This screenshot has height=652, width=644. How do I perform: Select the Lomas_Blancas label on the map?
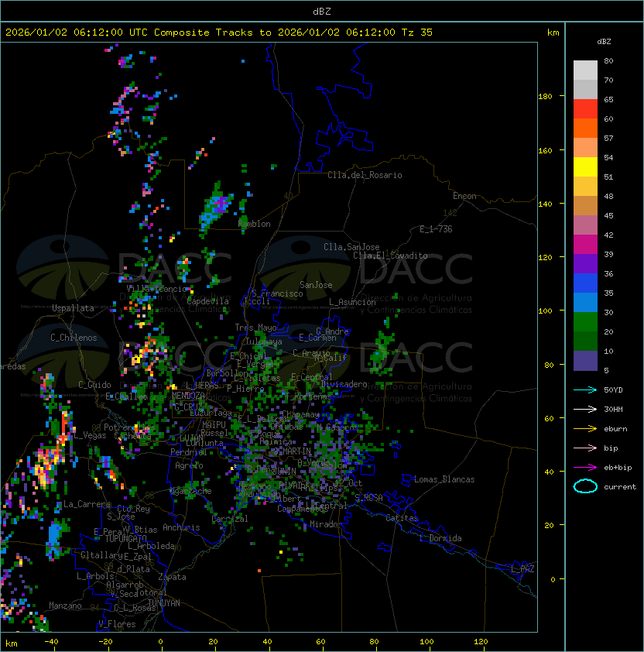coord(444,479)
